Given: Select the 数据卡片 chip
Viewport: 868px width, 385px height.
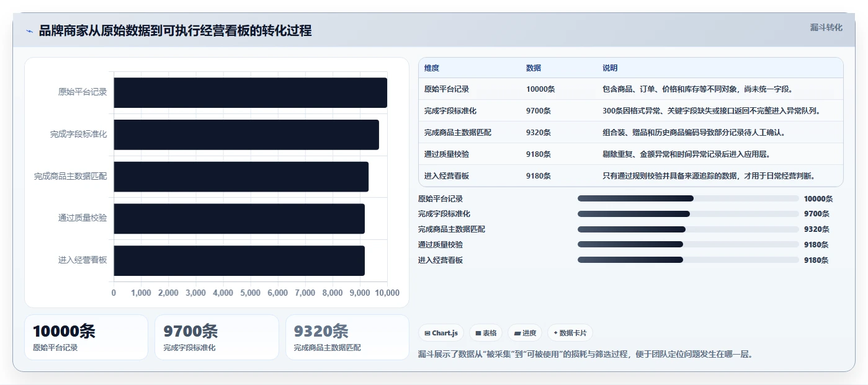Looking at the screenshot, I should click(570, 333).
